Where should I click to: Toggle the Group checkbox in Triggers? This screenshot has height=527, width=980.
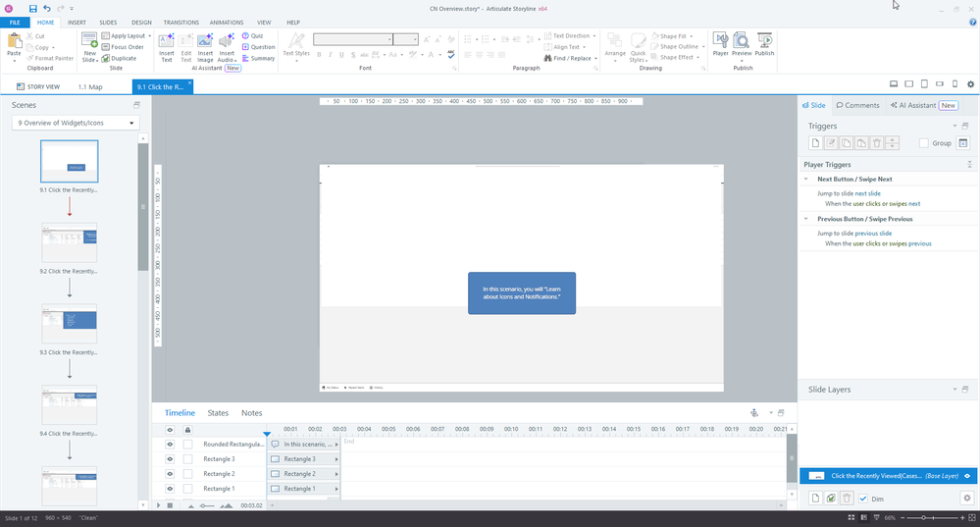[x=924, y=143]
